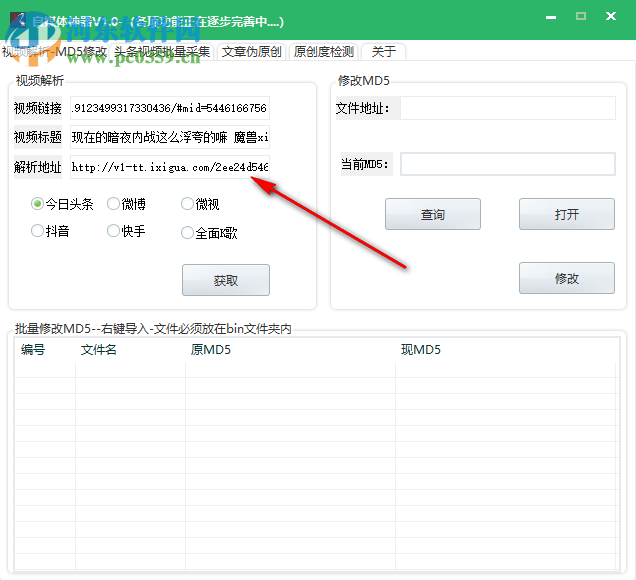Image resolution: width=636 pixels, height=580 pixels.
Task: Click the 现MD5 column header
Action: click(507, 350)
